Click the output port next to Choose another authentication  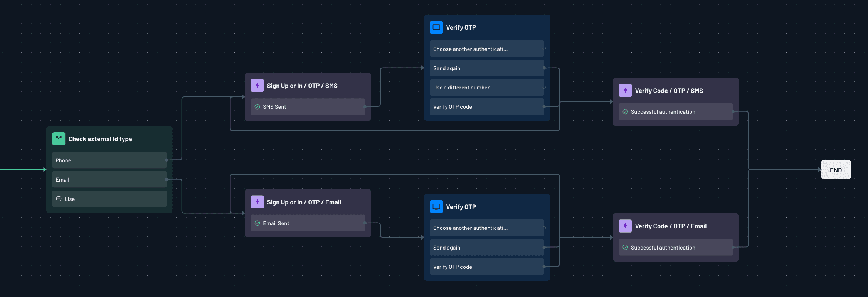545,49
